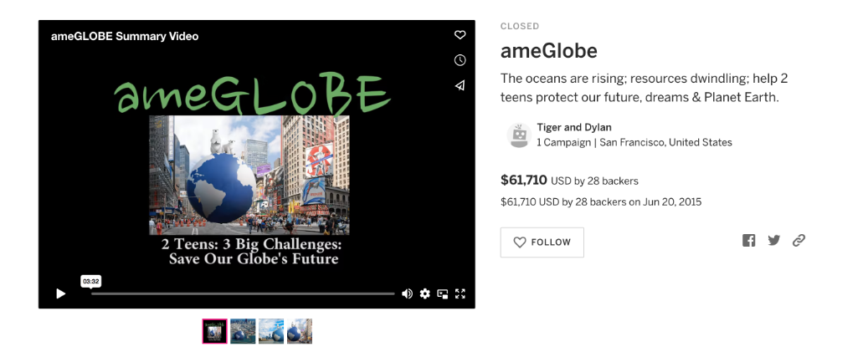The width and height of the screenshot is (868, 357).
Task: Click the video title 'ameGLOBE Summary Video'
Action: click(125, 36)
